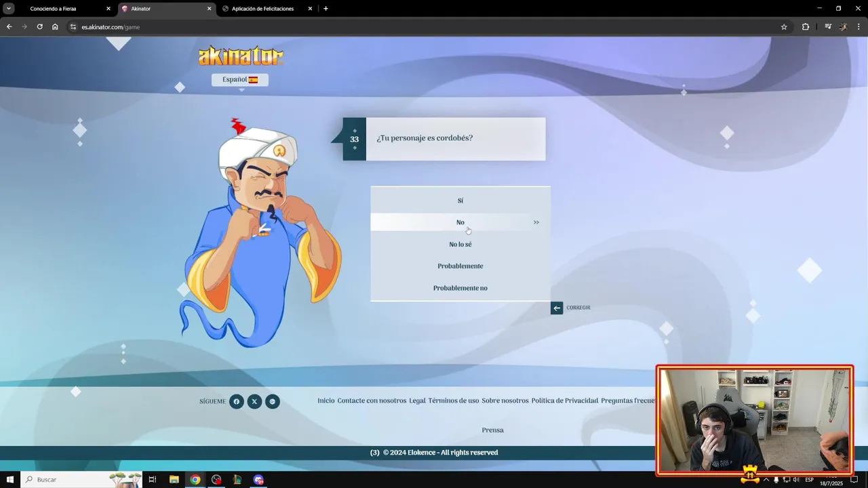Open the Legal footer link

point(417,401)
